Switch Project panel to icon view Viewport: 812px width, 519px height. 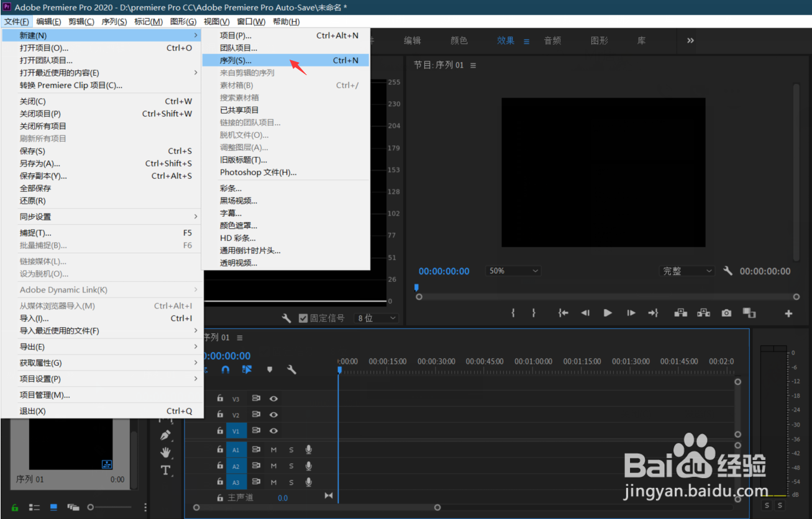(x=53, y=507)
